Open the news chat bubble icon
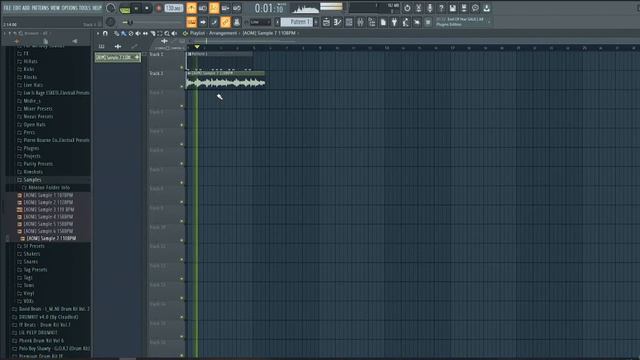Viewport: 640px width, 360px height. tap(476, 8)
